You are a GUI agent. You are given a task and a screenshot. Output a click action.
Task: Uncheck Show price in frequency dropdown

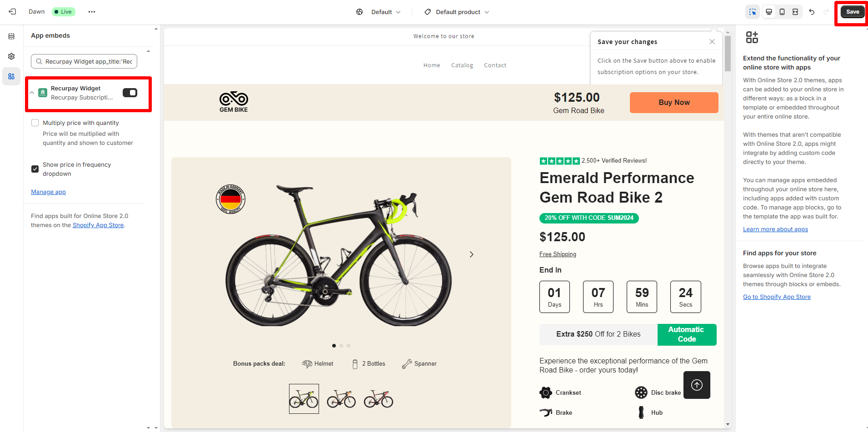point(35,169)
